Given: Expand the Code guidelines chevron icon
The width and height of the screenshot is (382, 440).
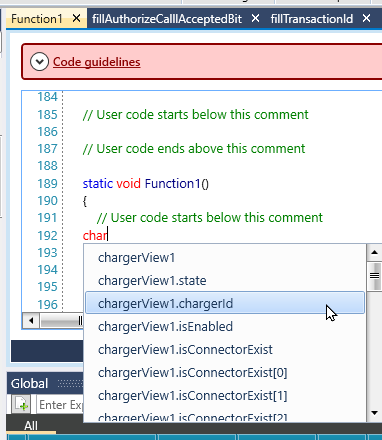Looking at the screenshot, I should point(39,62).
